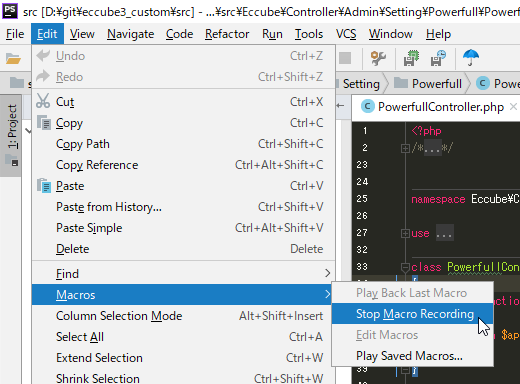Click the <?php tag on line 1
This screenshot has height=384, width=520.
pos(426,131)
